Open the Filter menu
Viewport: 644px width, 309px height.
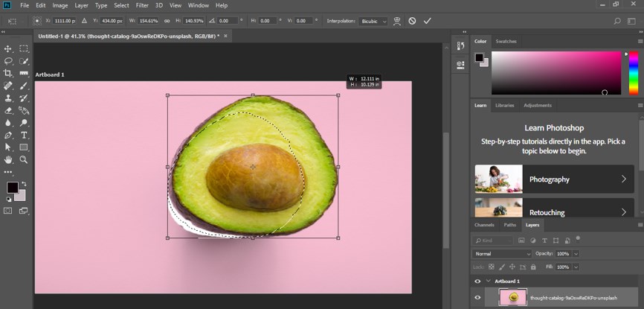click(x=141, y=5)
